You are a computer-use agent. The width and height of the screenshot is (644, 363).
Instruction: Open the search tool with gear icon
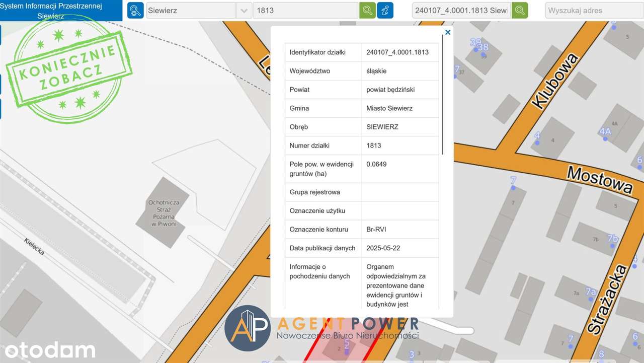click(x=135, y=10)
